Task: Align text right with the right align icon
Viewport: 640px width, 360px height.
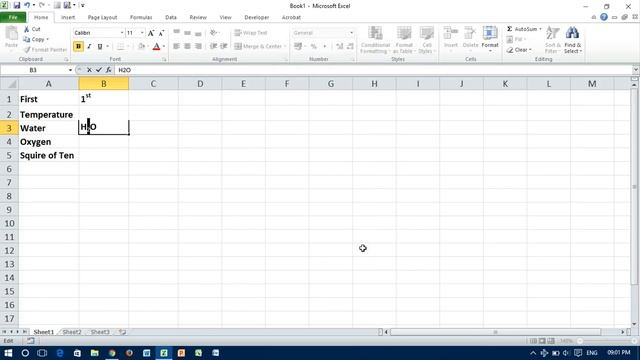Action: point(198,47)
